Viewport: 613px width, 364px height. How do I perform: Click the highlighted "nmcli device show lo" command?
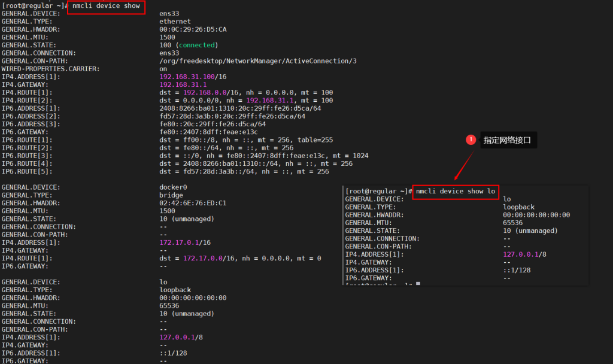tap(456, 191)
